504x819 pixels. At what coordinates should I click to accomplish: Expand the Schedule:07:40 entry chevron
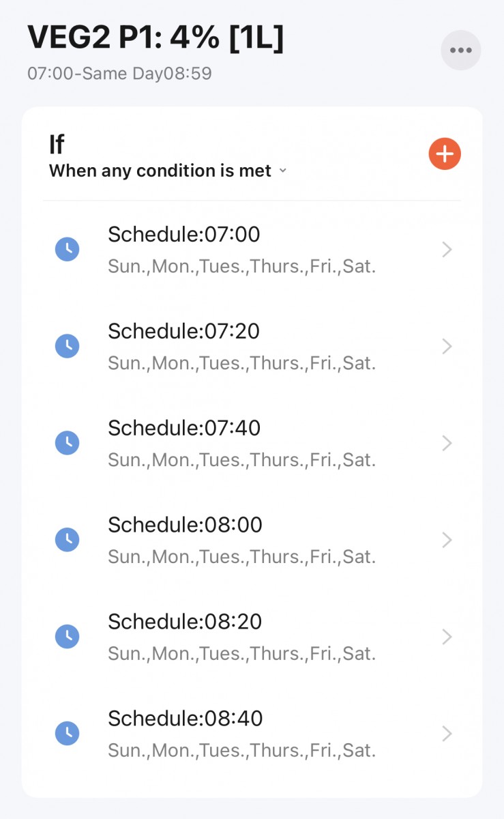pos(447,444)
